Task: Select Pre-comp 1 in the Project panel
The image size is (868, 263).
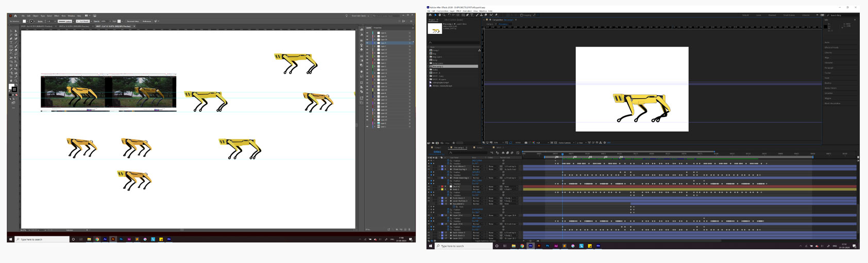Action: tap(438, 66)
